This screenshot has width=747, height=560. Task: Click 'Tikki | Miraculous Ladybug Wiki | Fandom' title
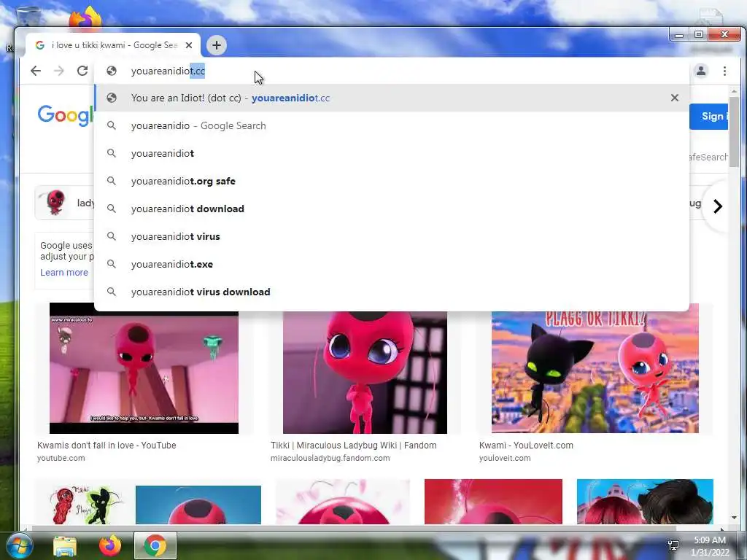click(354, 446)
